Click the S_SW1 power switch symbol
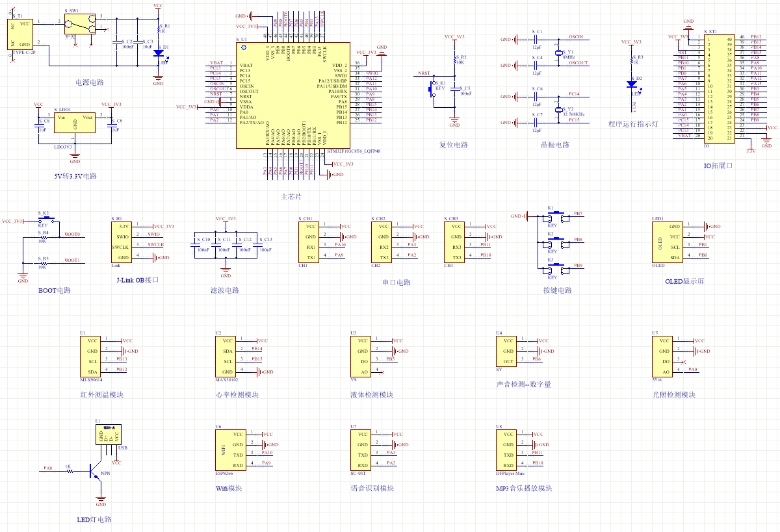 click(81, 25)
